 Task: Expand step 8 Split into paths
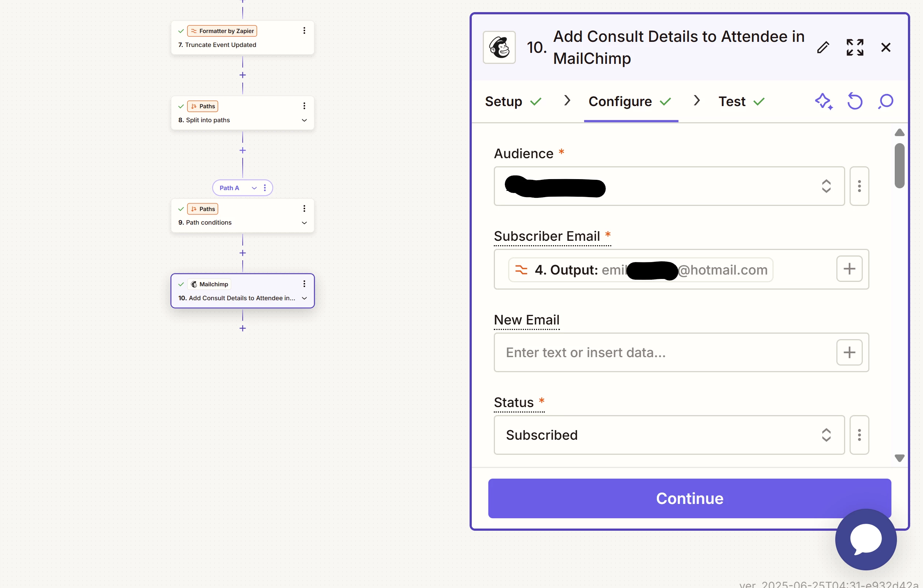(x=304, y=120)
